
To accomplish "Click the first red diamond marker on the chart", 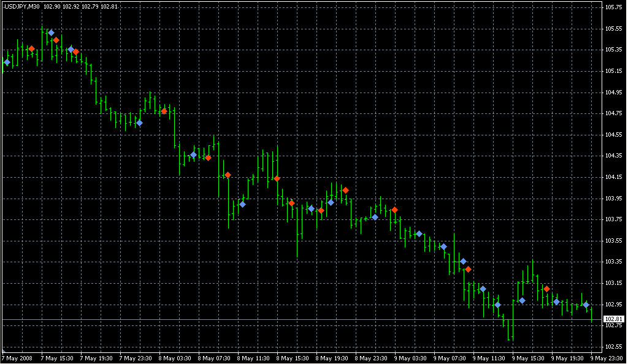I will click(31, 48).
